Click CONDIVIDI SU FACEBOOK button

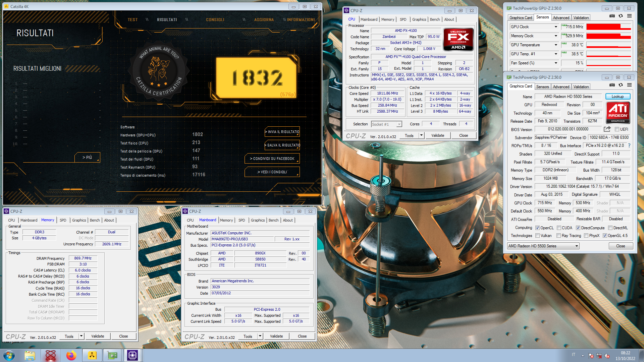pyautogui.click(x=272, y=159)
